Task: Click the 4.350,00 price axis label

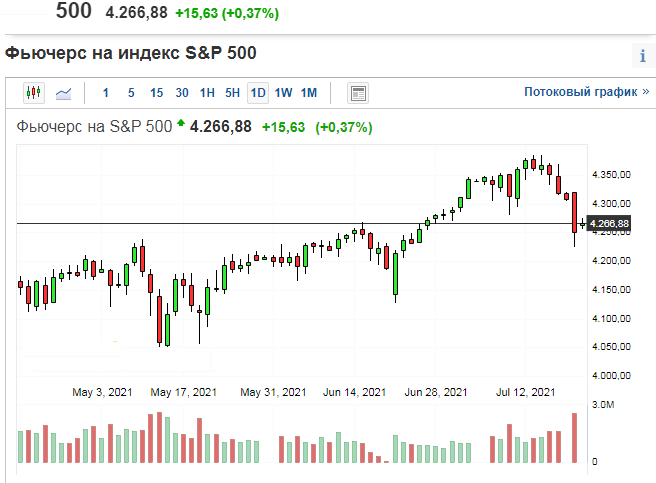Action: click(611, 175)
